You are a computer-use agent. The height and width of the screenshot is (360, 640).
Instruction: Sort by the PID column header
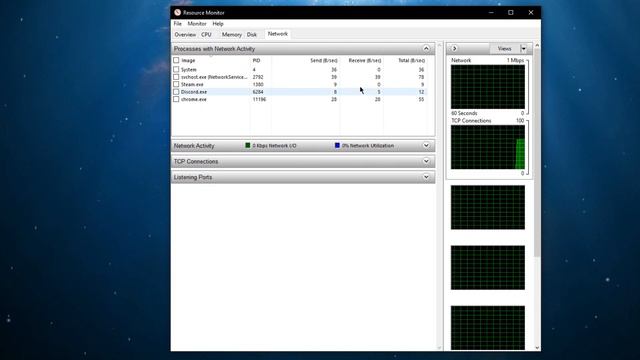pos(256,60)
